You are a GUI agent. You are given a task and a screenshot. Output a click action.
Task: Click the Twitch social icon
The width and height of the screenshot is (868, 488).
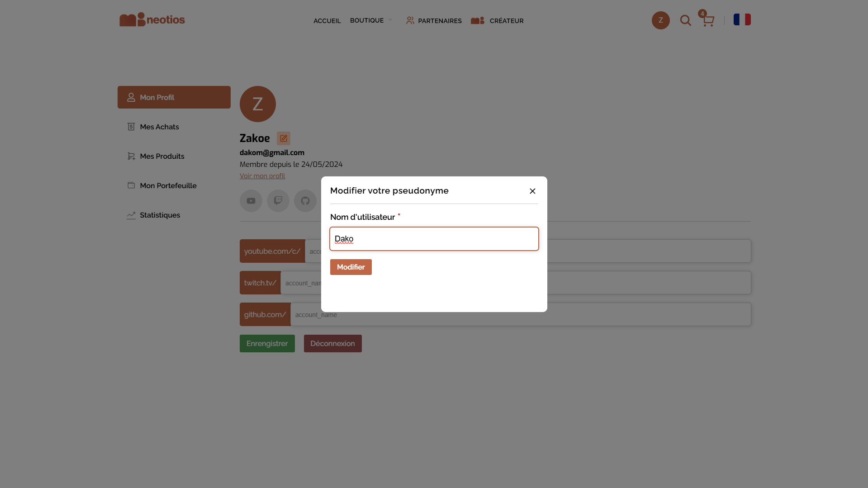(278, 201)
